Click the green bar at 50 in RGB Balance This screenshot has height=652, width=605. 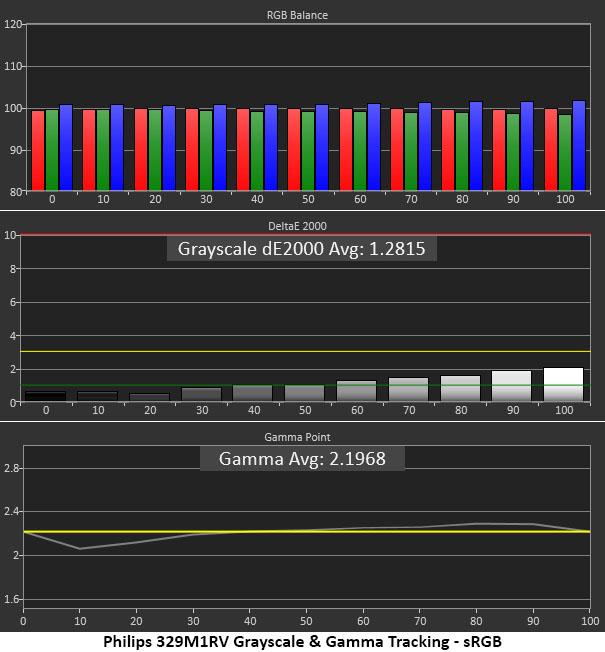click(308, 151)
